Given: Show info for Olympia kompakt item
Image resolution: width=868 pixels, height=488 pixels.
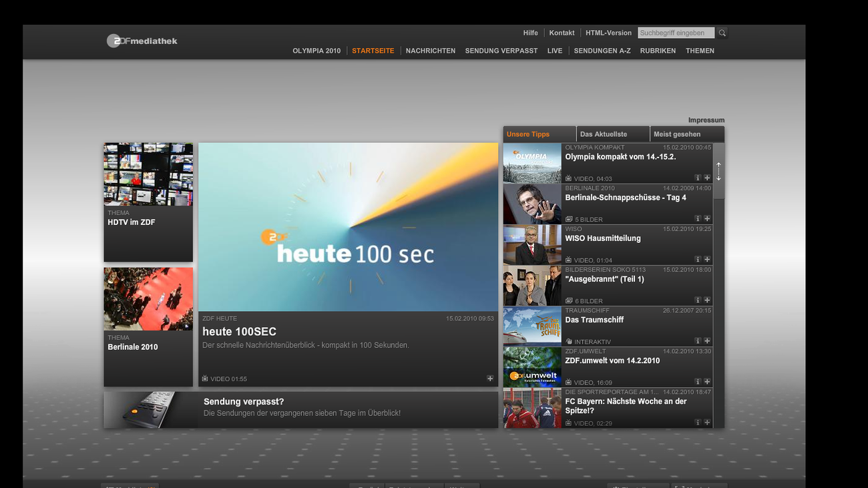Looking at the screenshot, I should pyautogui.click(x=698, y=178).
